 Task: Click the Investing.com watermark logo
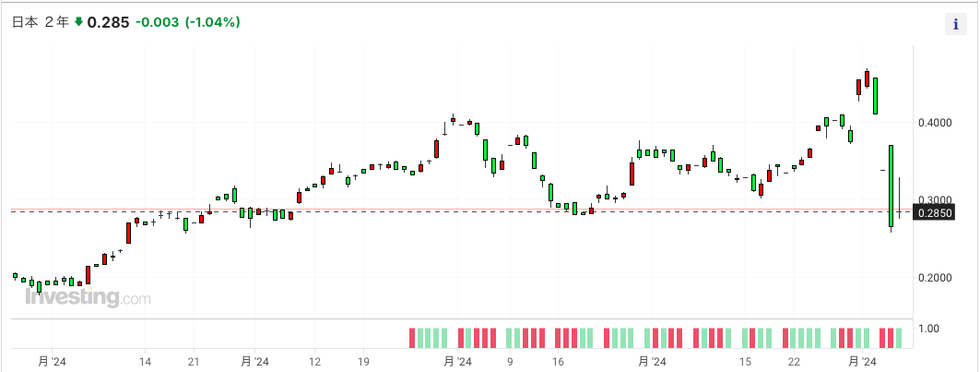tap(88, 297)
